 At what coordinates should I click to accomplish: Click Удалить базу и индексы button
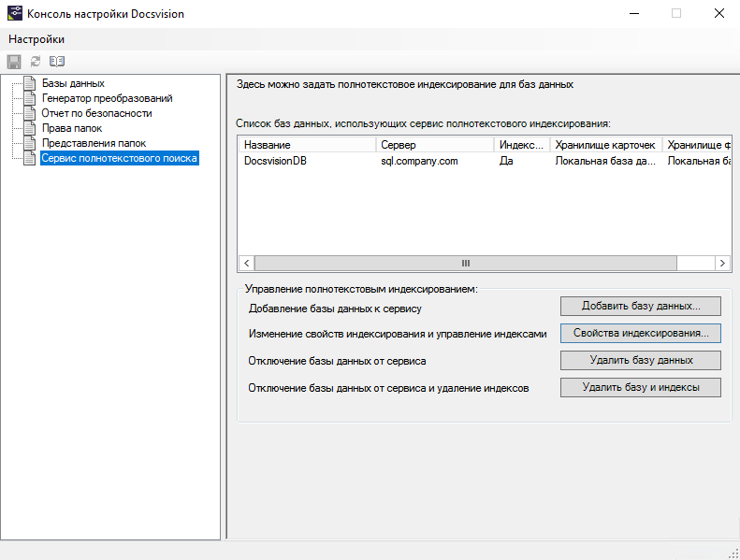[640, 387]
